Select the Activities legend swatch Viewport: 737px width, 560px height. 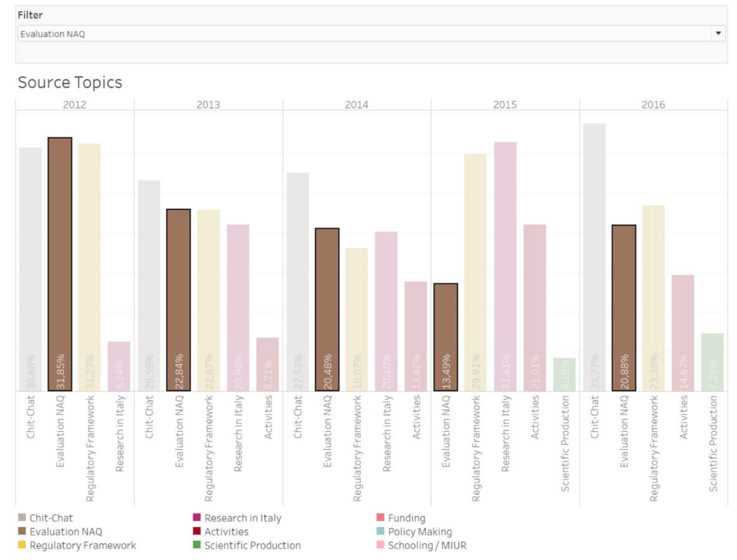pos(197,531)
